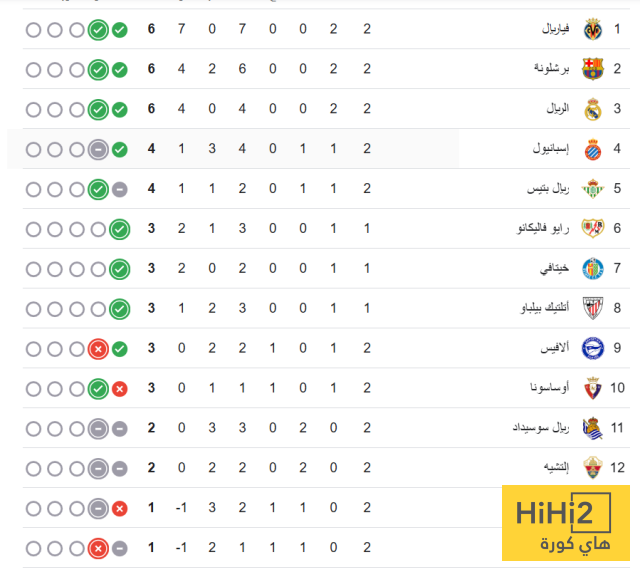This screenshot has width=640, height=572.
Task: Click the red loss icon in Alaves row
Action: tap(98, 349)
